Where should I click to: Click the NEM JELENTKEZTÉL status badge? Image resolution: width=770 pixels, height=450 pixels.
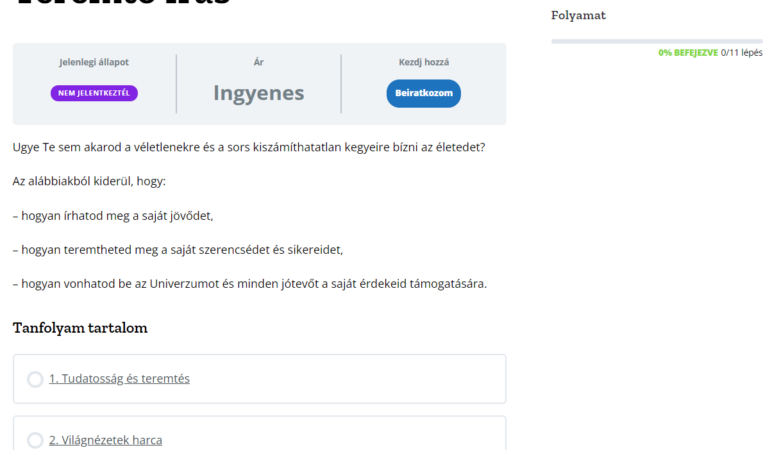tap(94, 93)
